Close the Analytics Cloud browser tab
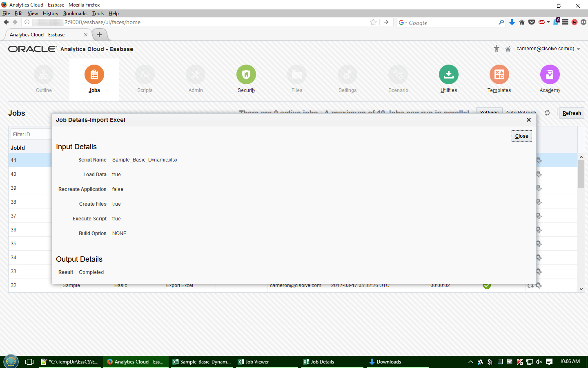Viewport: 588px width, 368px height. pos(86,35)
